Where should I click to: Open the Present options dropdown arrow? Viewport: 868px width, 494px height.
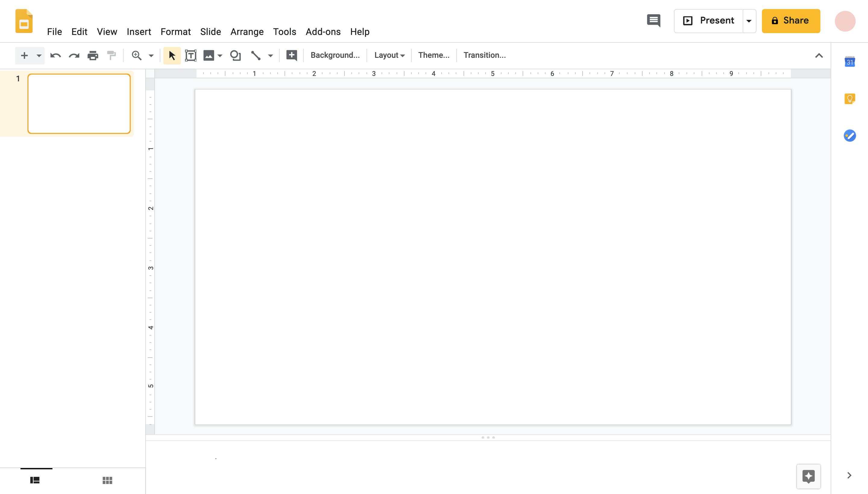pos(749,21)
